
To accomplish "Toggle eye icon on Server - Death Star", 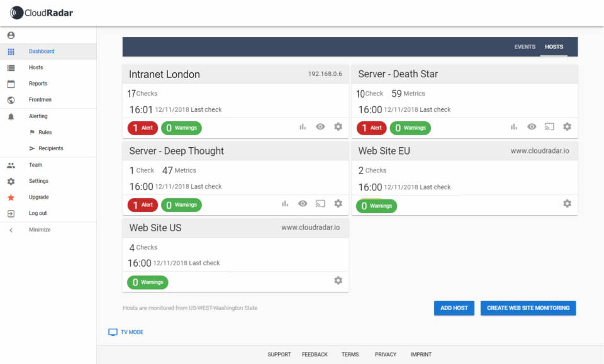I will click(x=532, y=127).
